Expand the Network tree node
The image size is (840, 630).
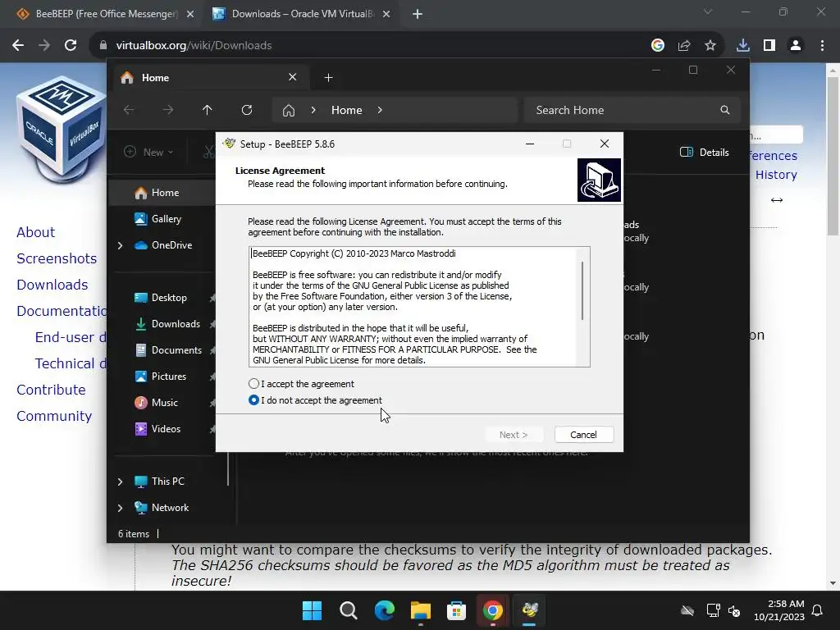tap(120, 508)
